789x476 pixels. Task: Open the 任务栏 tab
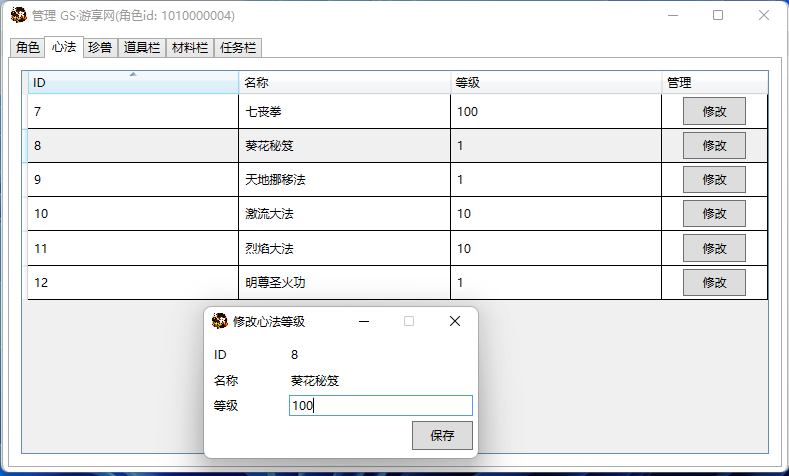[x=237, y=48]
